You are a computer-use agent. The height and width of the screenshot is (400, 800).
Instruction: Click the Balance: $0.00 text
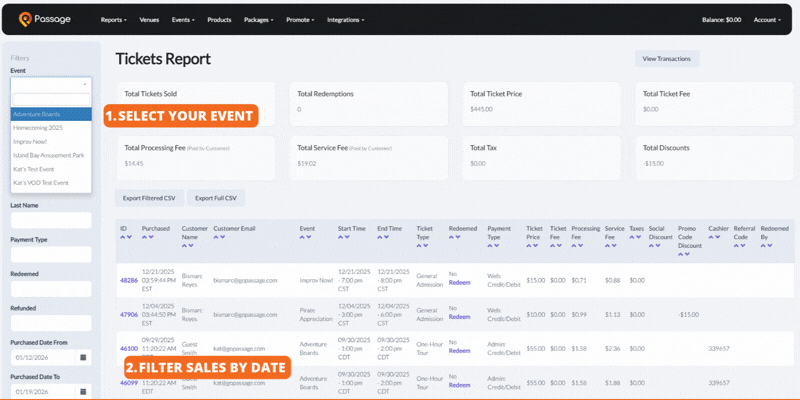click(x=721, y=20)
